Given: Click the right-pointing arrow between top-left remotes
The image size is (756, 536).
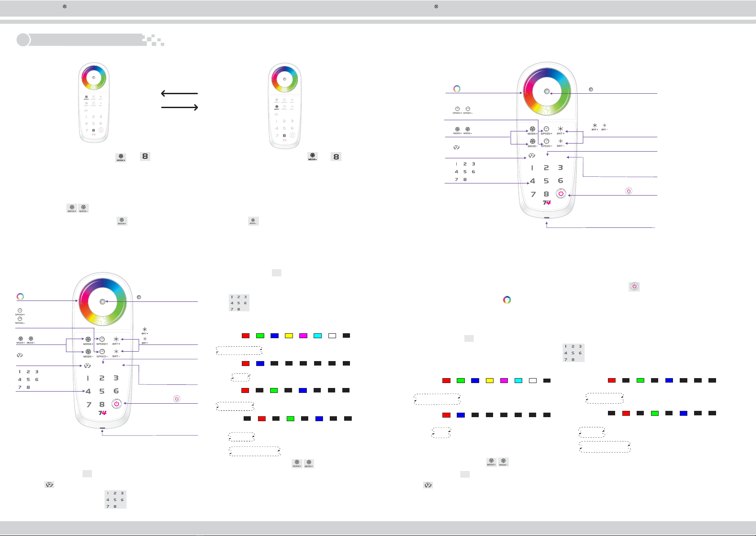Looking at the screenshot, I should 179,107.
